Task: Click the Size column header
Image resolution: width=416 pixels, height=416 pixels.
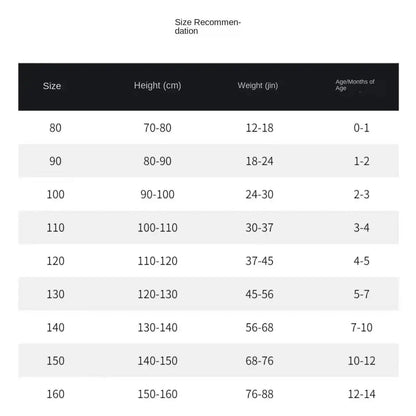Action: pyautogui.click(x=52, y=86)
